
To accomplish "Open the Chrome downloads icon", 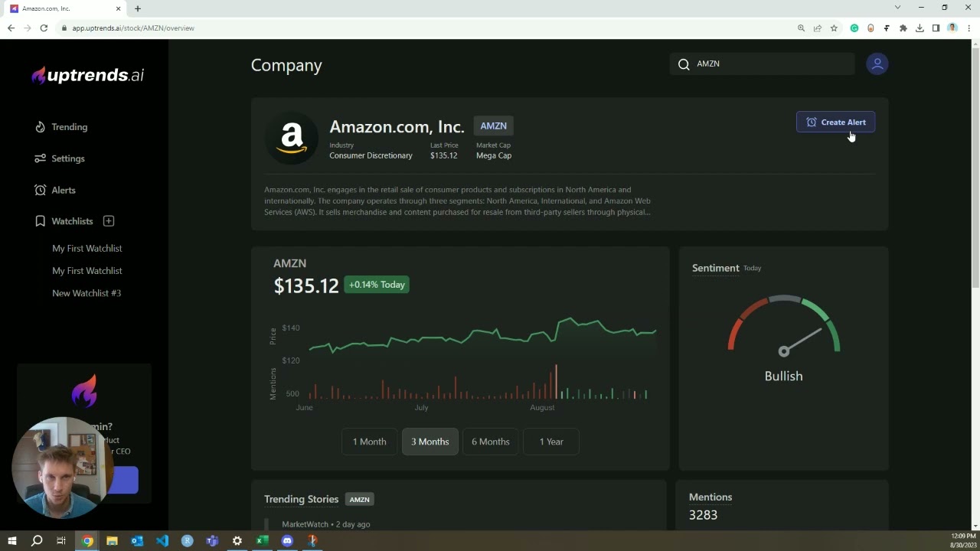I will tap(920, 28).
